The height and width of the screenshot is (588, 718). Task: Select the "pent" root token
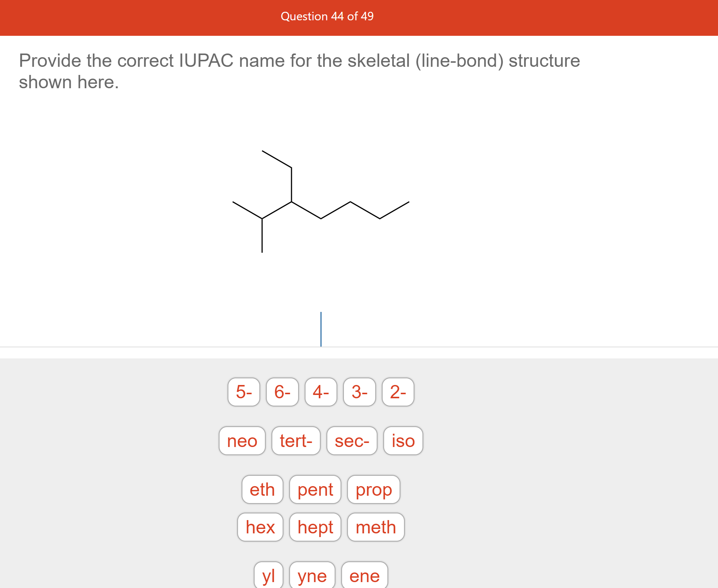(x=315, y=490)
